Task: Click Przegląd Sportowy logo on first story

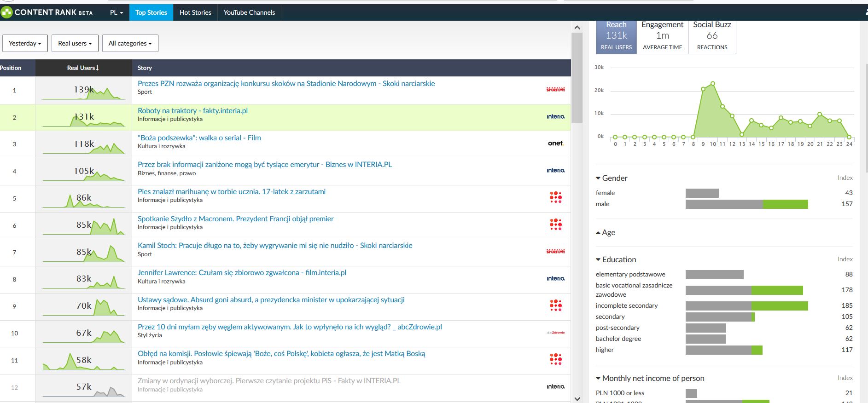Action: (x=555, y=90)
